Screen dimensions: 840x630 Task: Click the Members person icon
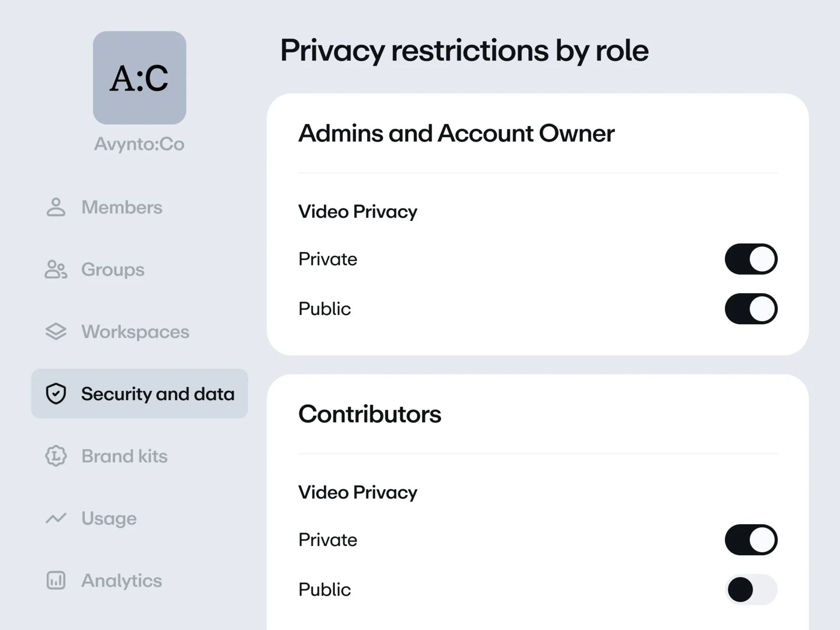coord(56,207)
